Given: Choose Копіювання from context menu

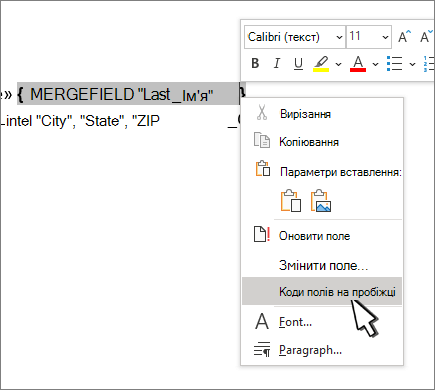Looking at the screenshot, I should pos(322,142).
